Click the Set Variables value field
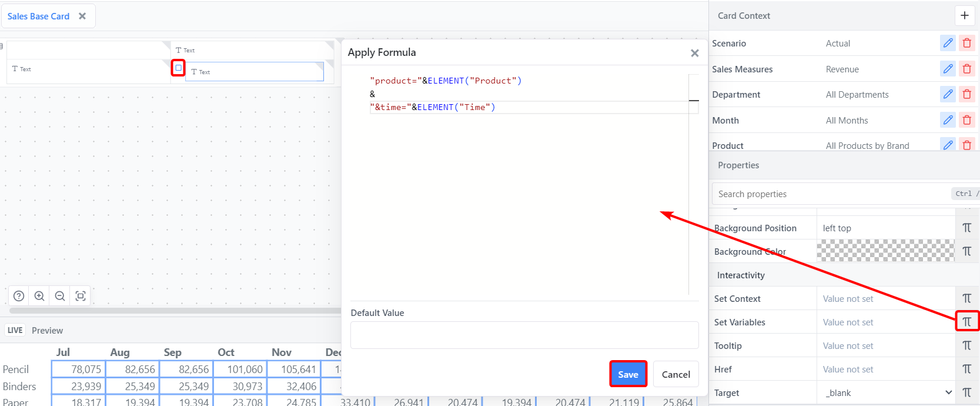The height and width of the screenshot is (406, 980). click(886, 322)
